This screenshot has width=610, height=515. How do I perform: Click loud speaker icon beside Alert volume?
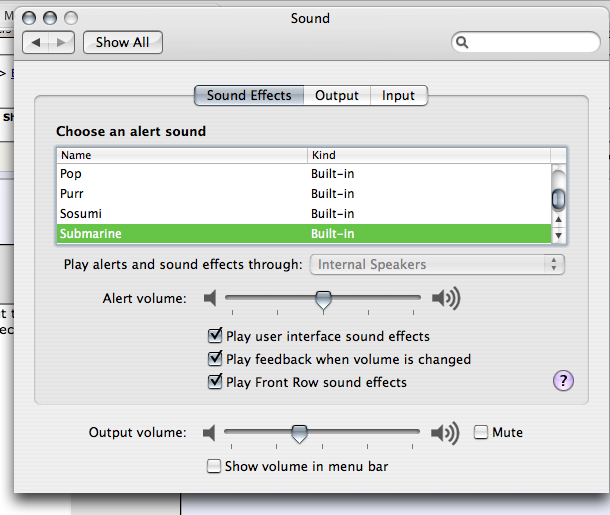[x=446, y=298]
